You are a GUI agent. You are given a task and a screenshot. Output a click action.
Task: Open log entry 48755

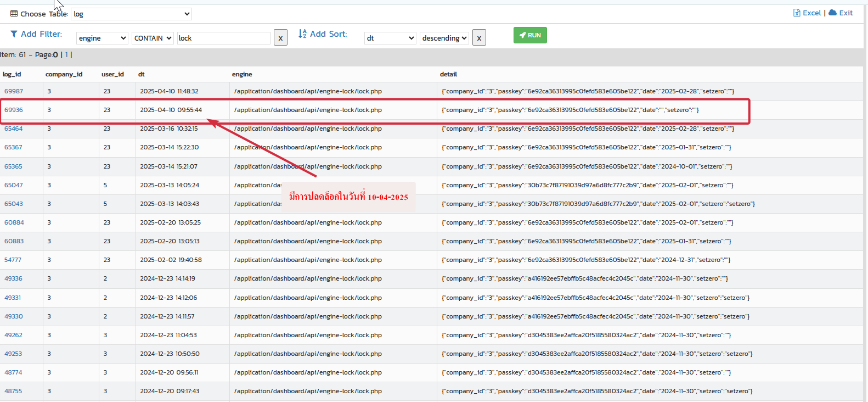(14, 391)
